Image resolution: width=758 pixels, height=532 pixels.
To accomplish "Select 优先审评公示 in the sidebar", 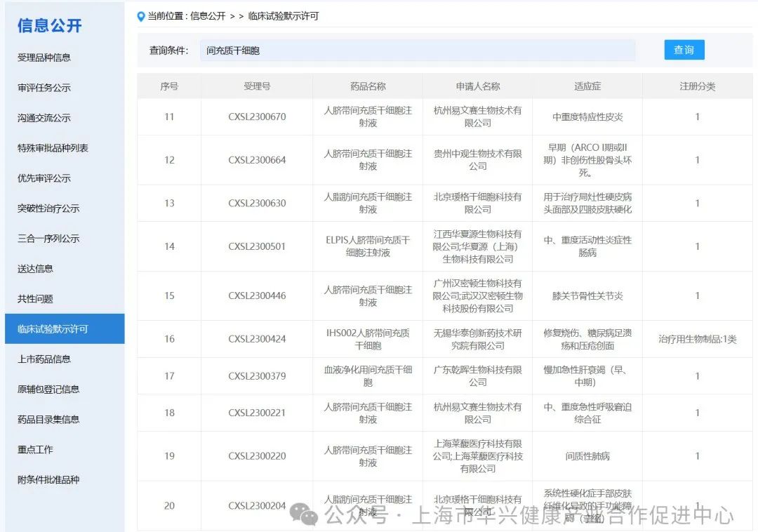I will (44, 178).
